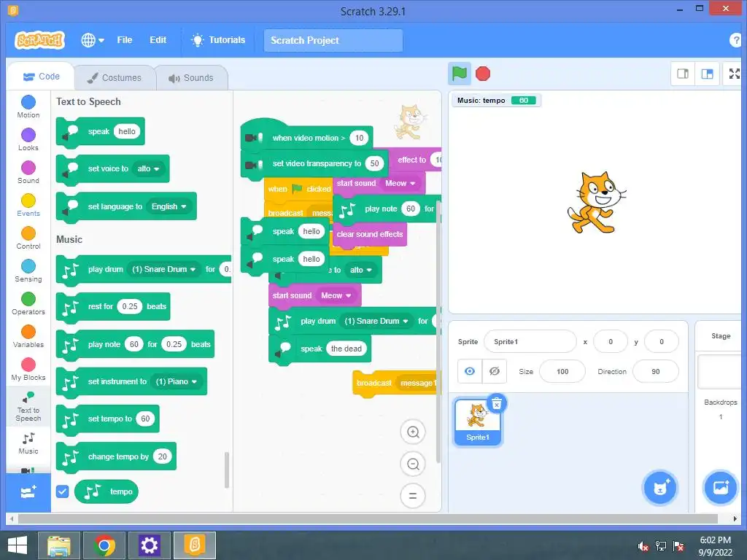This screenshot has width=747, height=560.
Task: Stop the project with red stop button
Action: [x=483, y=74]
